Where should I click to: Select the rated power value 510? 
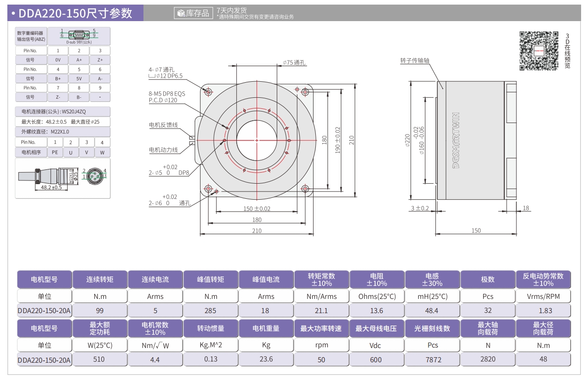(x=100, y=360)
